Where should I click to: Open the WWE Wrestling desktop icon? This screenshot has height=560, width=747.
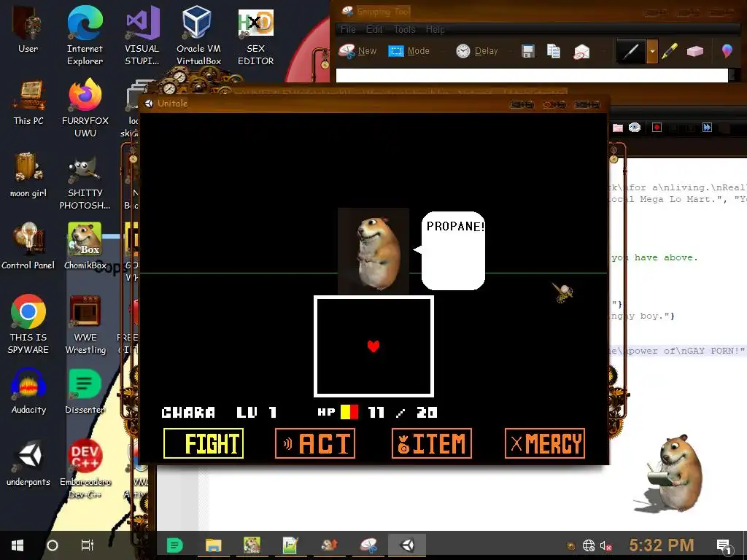[x=85, y=324]
